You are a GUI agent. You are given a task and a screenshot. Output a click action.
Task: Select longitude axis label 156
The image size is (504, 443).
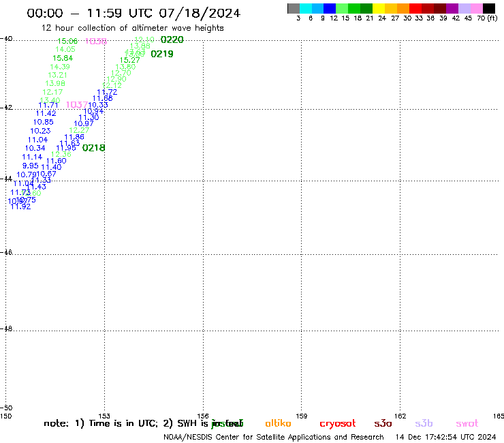pyautogui.click(x=203, y=416)
